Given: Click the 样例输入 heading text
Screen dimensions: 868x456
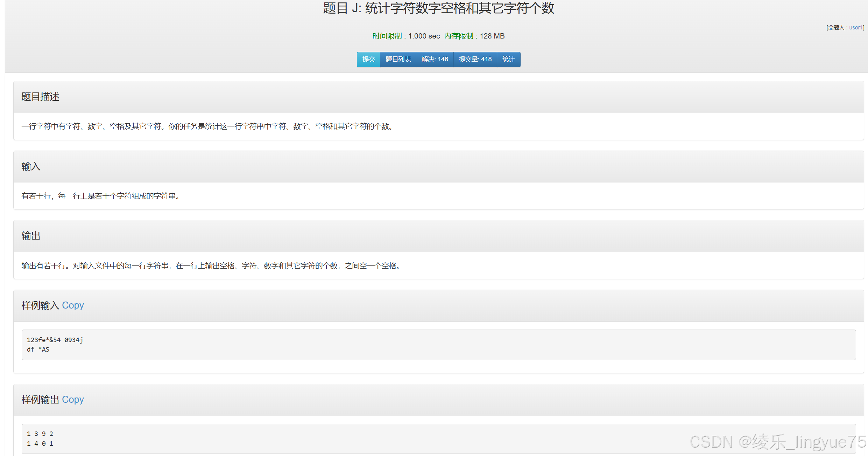Looking at the screenshot, I should coord(40,305).
